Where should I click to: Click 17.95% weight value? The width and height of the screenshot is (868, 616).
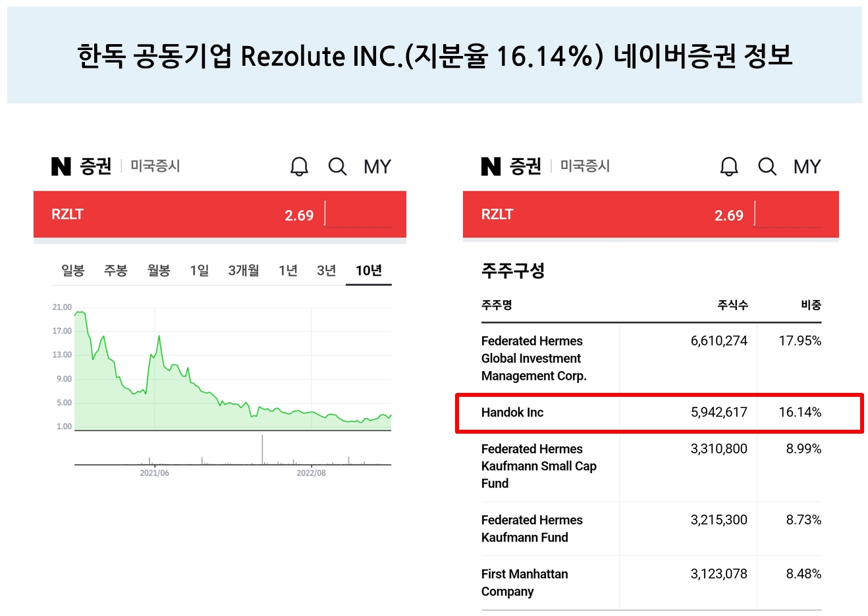pyautogui.click(x=800, y=341)
